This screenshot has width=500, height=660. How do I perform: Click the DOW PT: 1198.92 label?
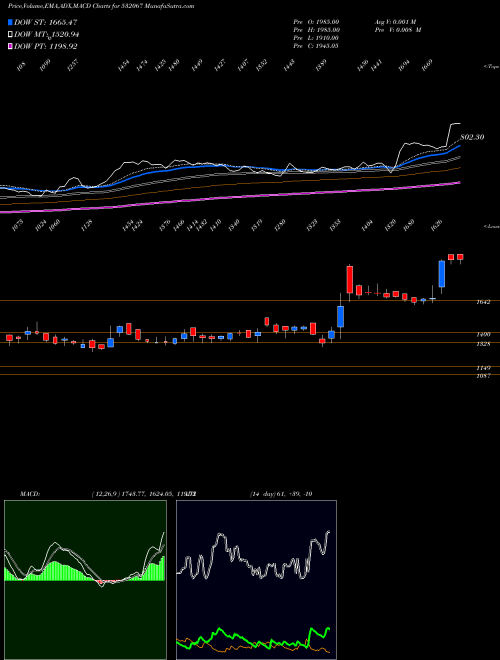[x=45, y=46]
